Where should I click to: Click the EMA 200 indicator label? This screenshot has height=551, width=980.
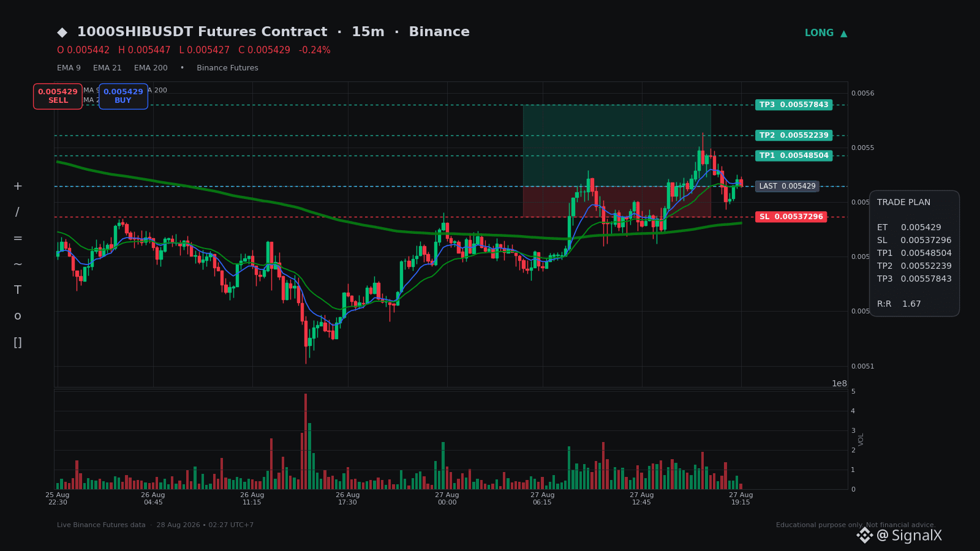[151, 68]
